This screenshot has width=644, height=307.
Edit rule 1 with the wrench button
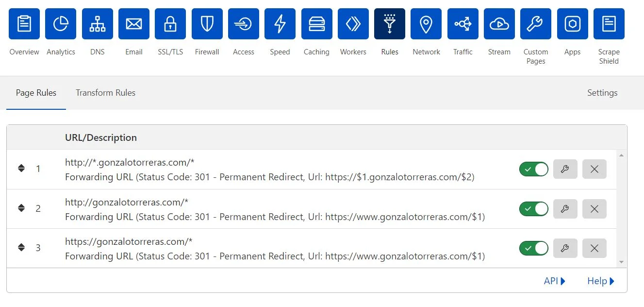click(565, 169)
